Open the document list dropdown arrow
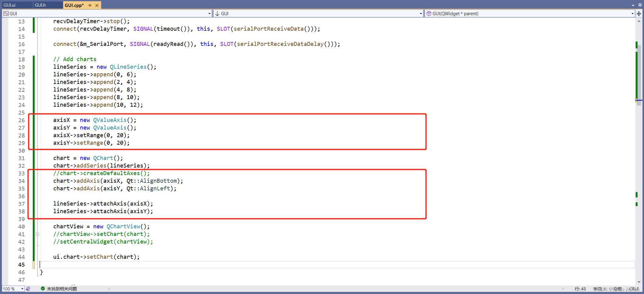Viewport: 644px width, 294px height. (633, 5)
